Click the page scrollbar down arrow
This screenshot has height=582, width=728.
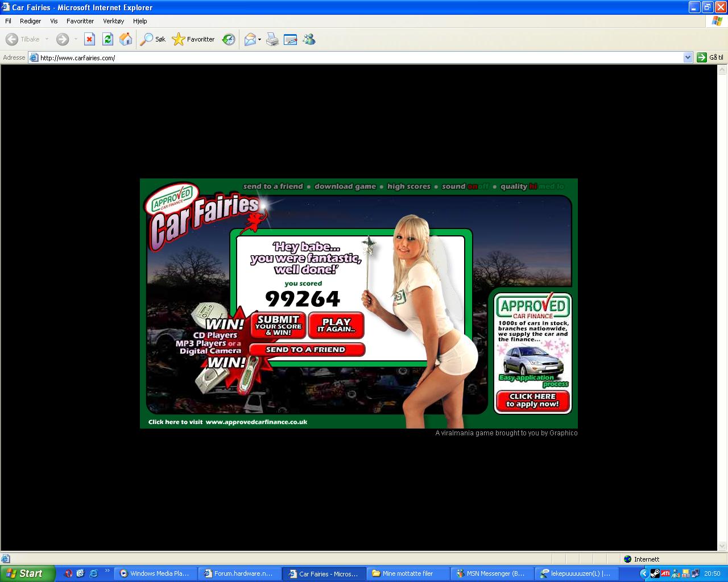tap(722, 546)
